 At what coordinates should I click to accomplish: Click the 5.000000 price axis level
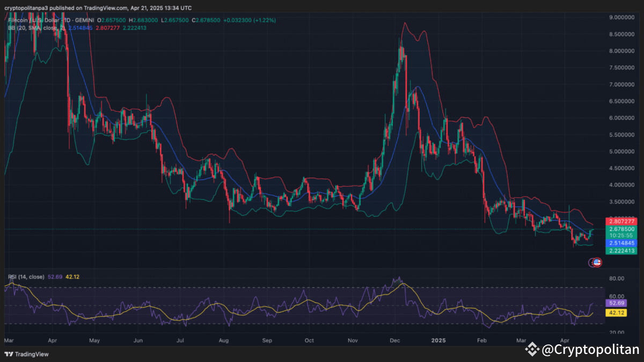click(x=623, y=152)
